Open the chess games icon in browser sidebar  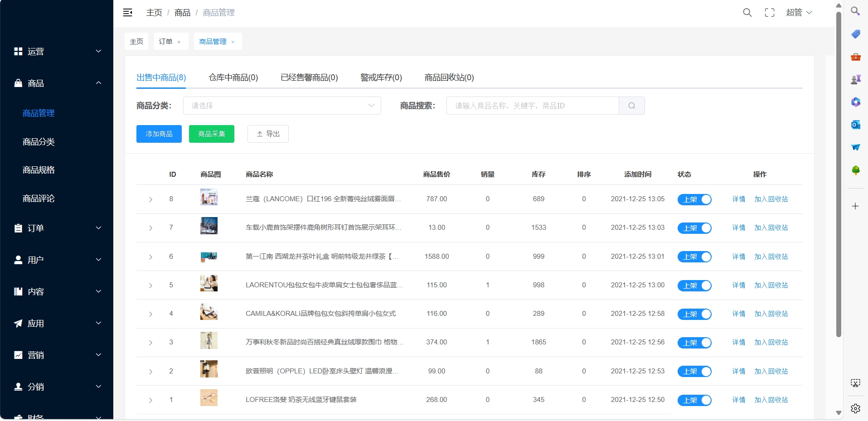[855, 79]
